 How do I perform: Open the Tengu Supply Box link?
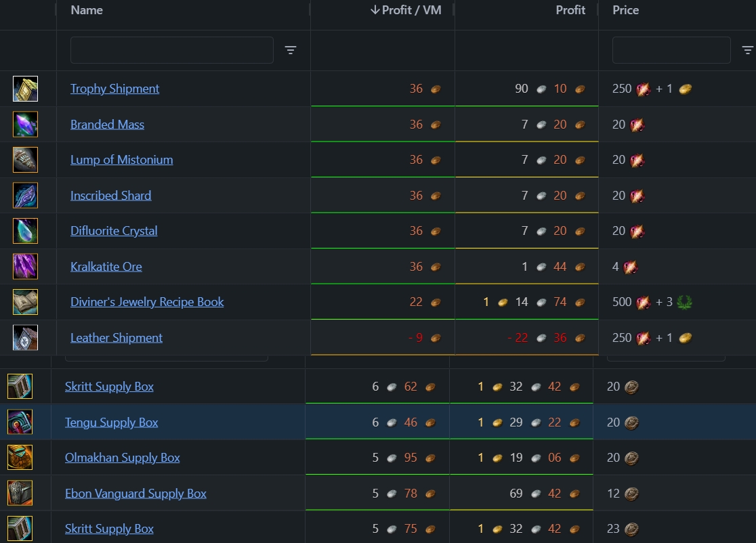coord(111,422)
